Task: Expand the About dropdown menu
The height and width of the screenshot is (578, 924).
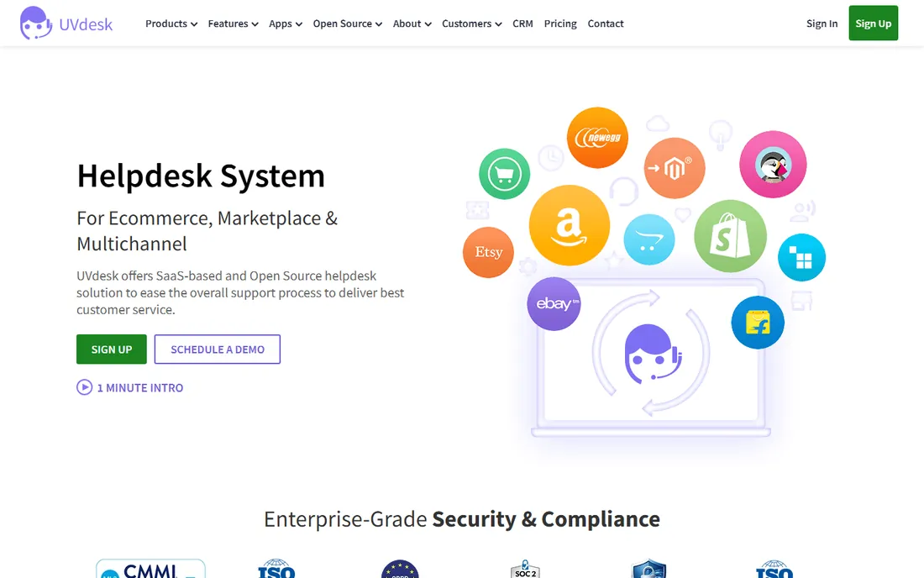Action: [x=412, y=24]
